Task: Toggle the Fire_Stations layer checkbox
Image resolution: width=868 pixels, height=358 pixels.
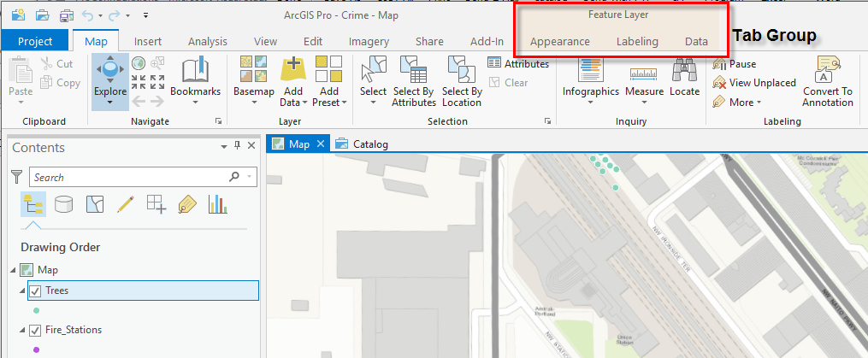Action: [x=35, y=331]
